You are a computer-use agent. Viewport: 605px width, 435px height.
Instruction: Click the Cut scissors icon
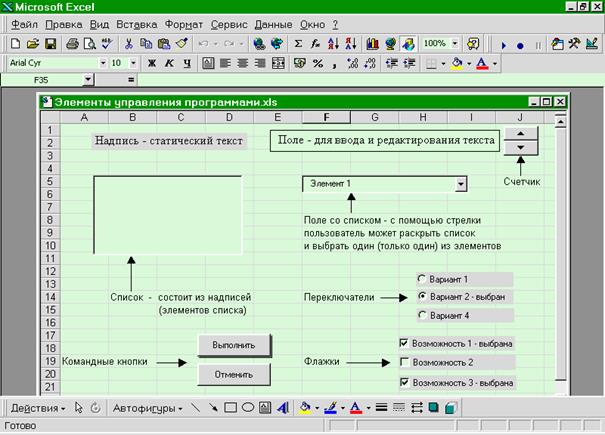129,44
